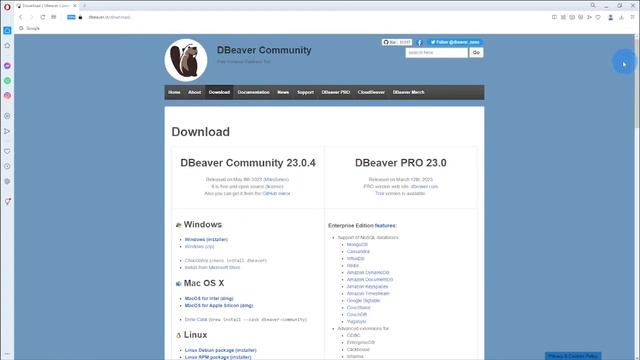
Task: Open the Player icon in Opera sidebar
Action: pos(7,116)
